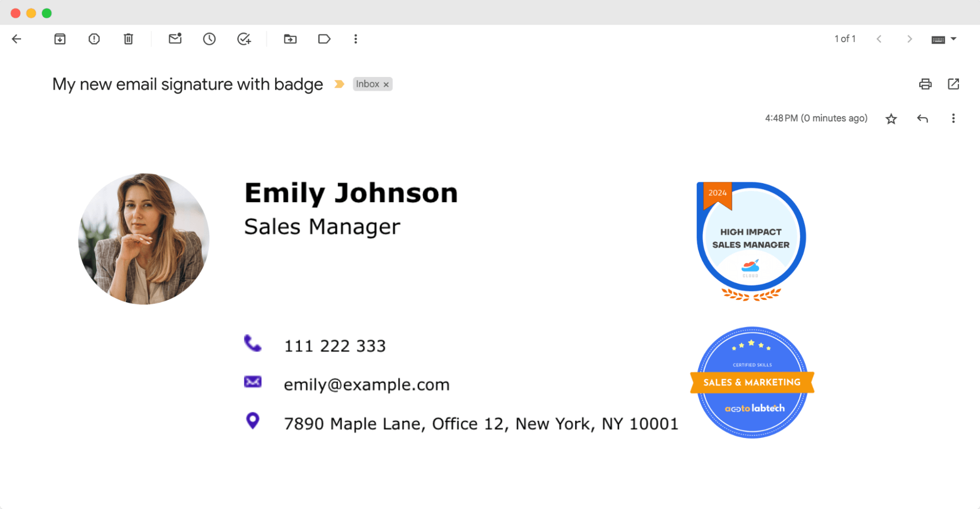
Task: Click the name Emily Johnson
Action: tap(351, 193)
